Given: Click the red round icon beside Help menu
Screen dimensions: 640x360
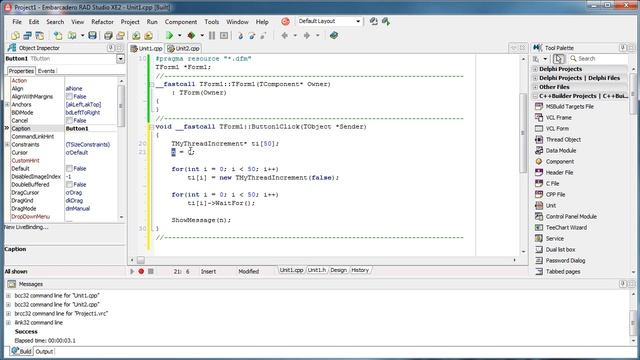Looking at the screenshot, I should tap(285, 21).
